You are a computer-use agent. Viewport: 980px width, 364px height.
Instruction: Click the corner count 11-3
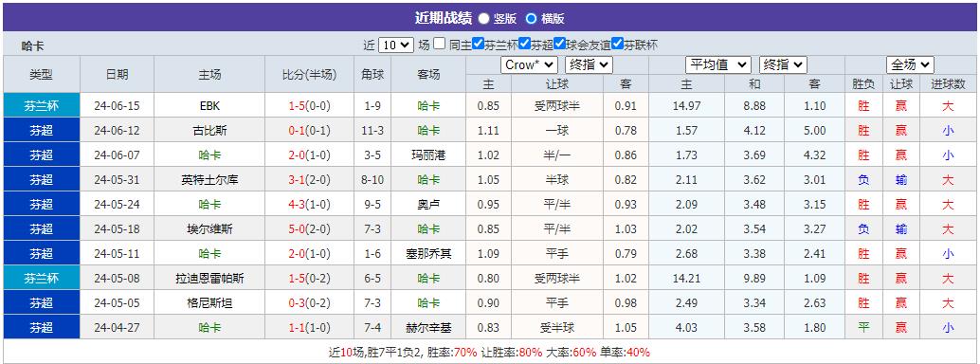pyautogui.click(x=372, y=131)
